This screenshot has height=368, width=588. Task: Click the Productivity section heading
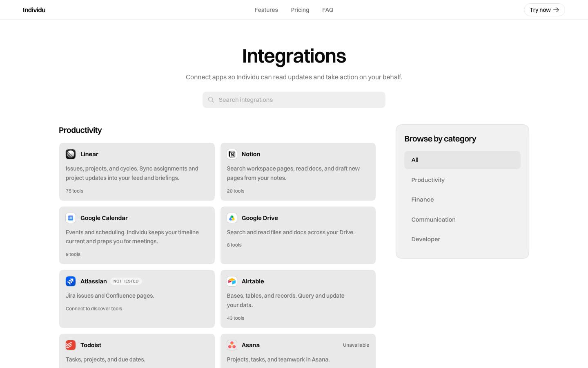pos(80,130)
